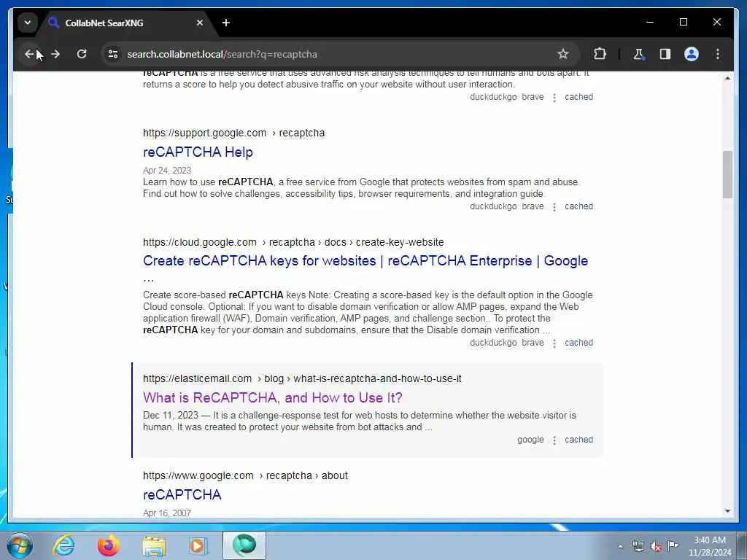Launch Firefox from the taskbar

[x=108, y=545]
